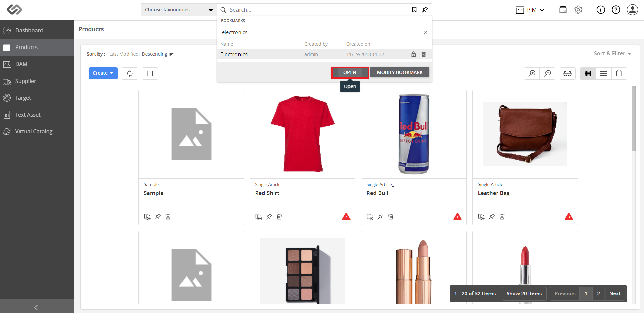The height and width of the screenshot is (313, 644).
Task: Delete the Red Bull product
Action: (391, 217)
